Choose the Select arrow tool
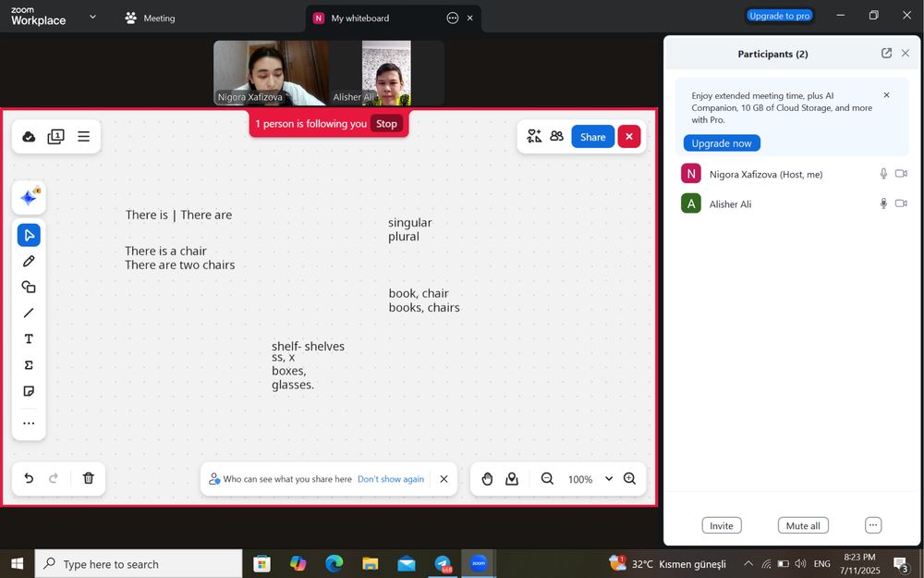This screenshot has height=578, width=924. point(29,235)
